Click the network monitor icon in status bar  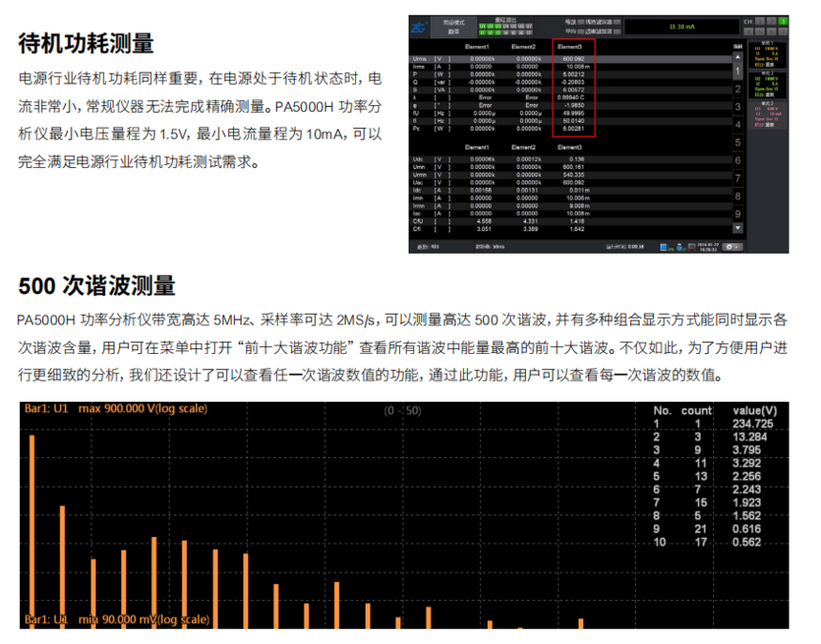pos(692,247)
